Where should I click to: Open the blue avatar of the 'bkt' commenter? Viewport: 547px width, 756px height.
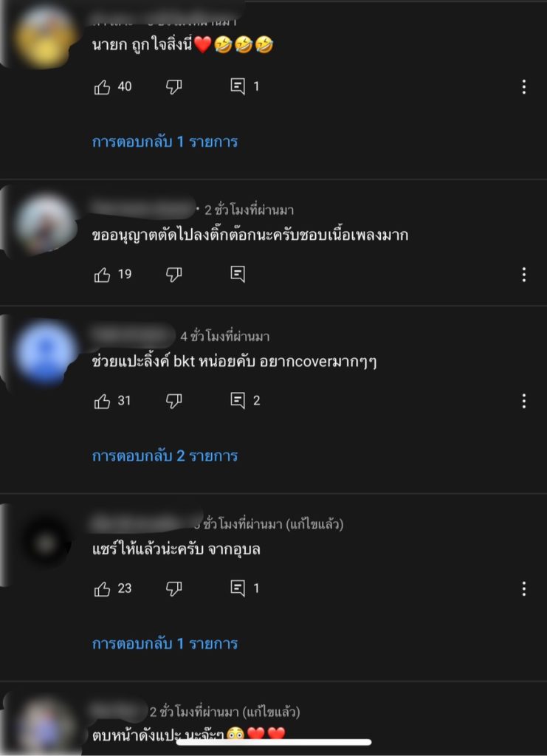46,352
